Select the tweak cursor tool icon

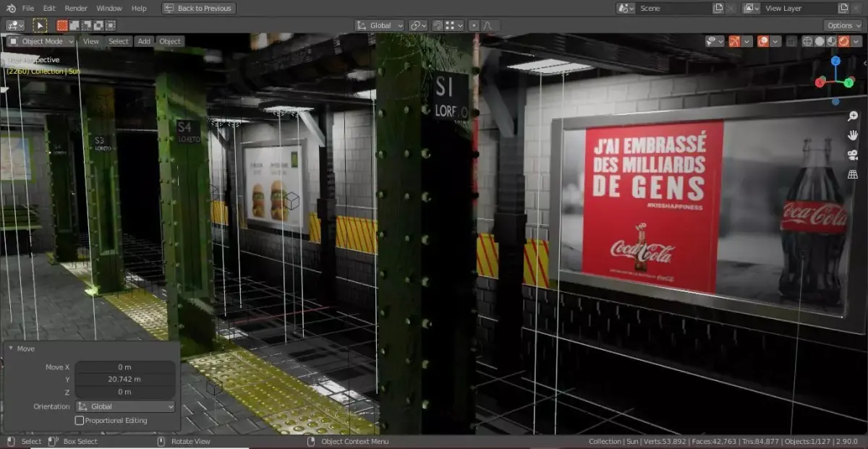(x=39, y=25)
